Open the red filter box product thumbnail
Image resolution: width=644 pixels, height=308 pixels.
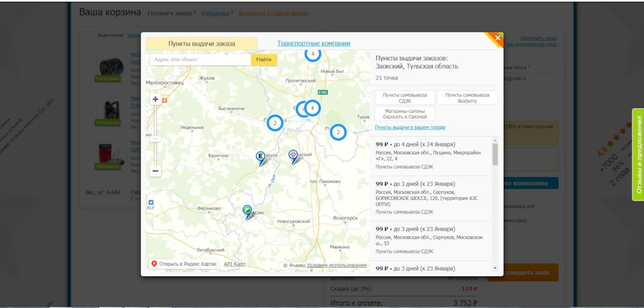click(111, 156)
